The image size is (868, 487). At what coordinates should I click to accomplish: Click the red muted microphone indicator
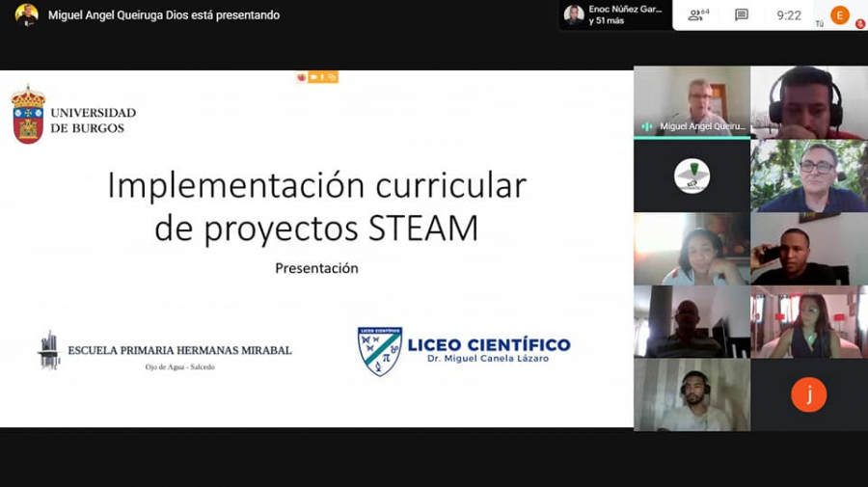(x=859, y=24)
